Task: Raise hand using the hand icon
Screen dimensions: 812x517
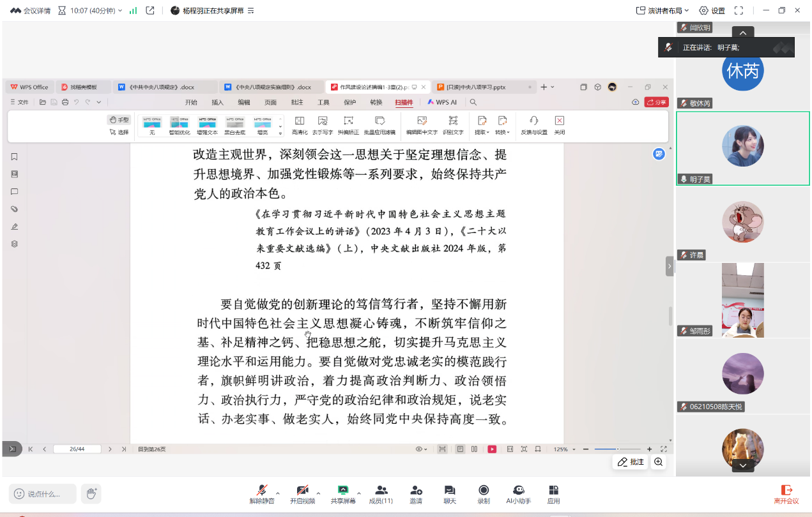Action: coord(91,493)
